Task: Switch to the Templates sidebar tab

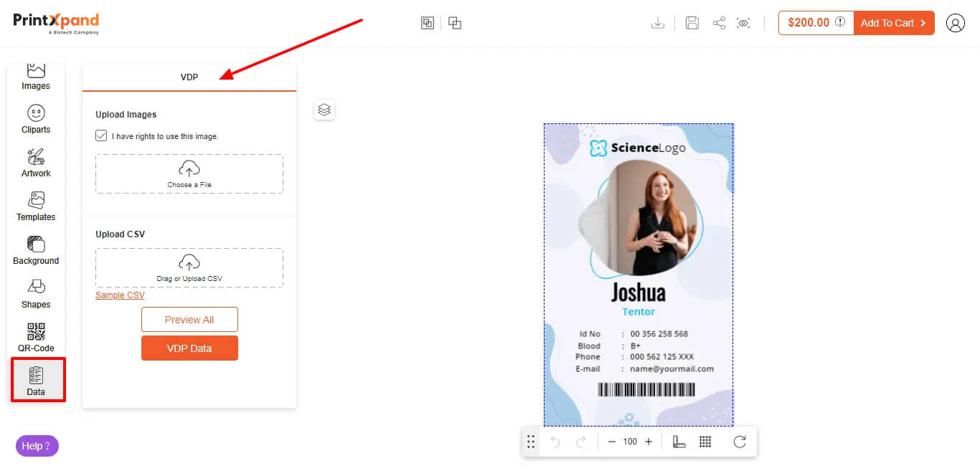Action: click(36, 206)
